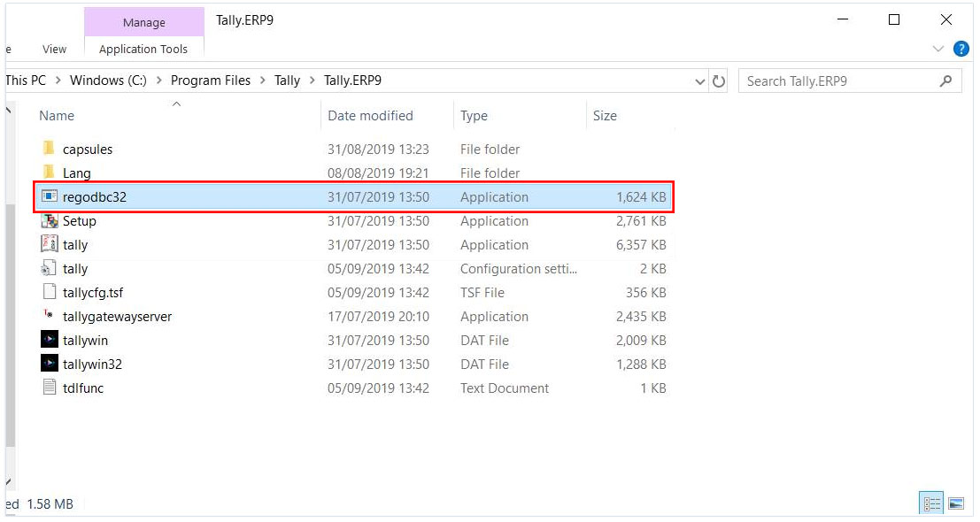The image size is (980, 522).
Task: Select the capsules folder name
Action: 88,150
